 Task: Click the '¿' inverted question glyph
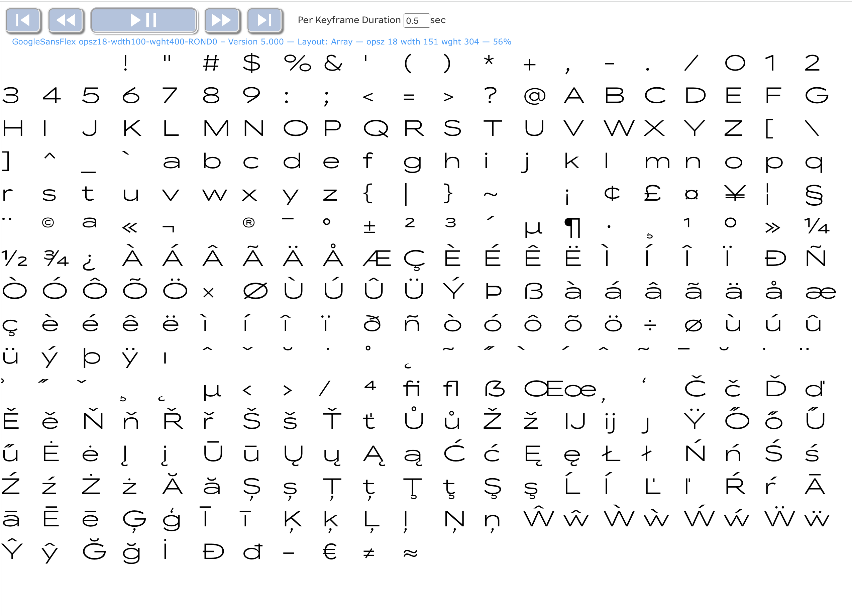pyautogui.click(x=89, y=262)
